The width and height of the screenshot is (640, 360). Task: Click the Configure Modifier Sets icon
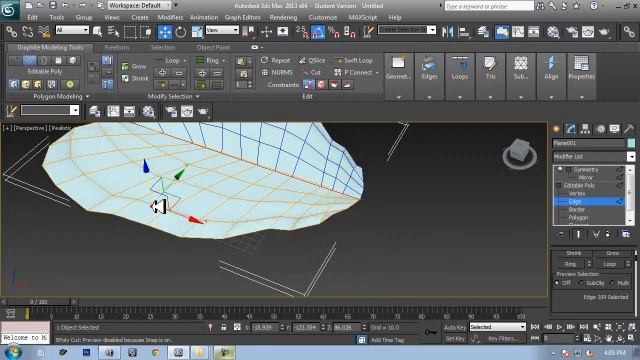click(x=625, y=234)
